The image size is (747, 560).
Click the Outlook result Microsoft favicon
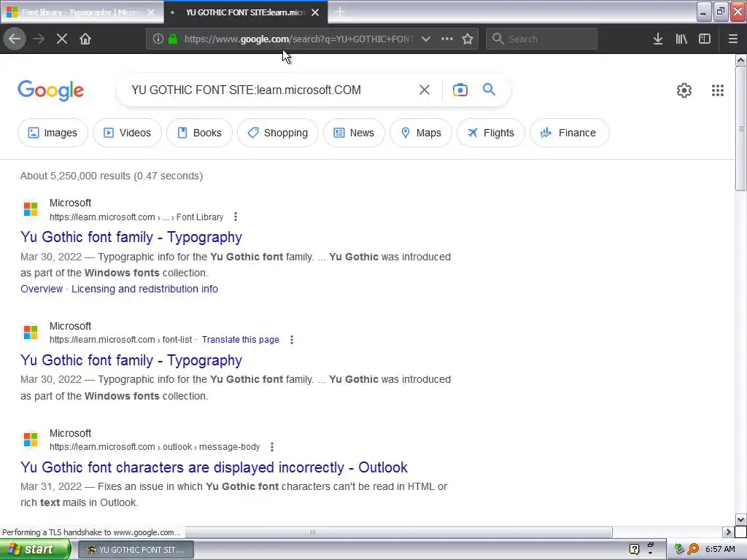31,439
